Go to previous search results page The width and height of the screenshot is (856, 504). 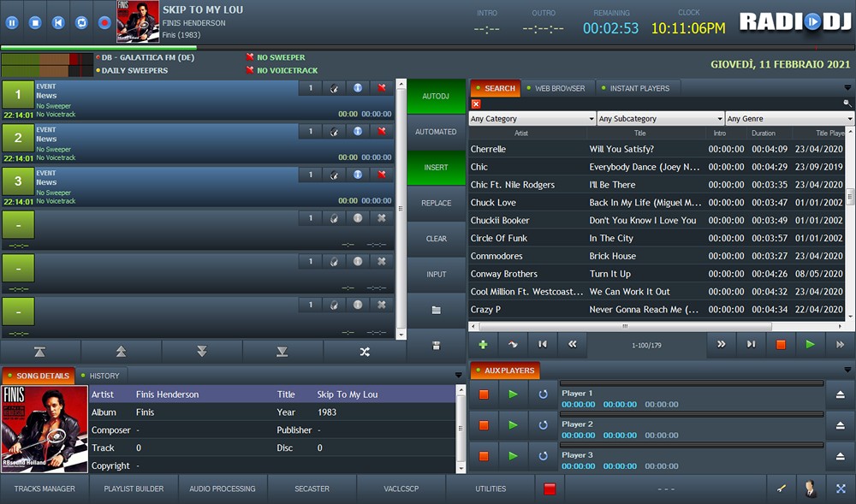(572, 345)
